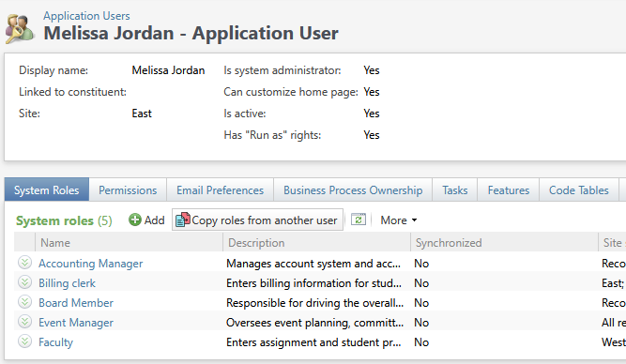Click the System roles (5) heading
Viewport: 626px width, 364px height.
pos(64,220)
